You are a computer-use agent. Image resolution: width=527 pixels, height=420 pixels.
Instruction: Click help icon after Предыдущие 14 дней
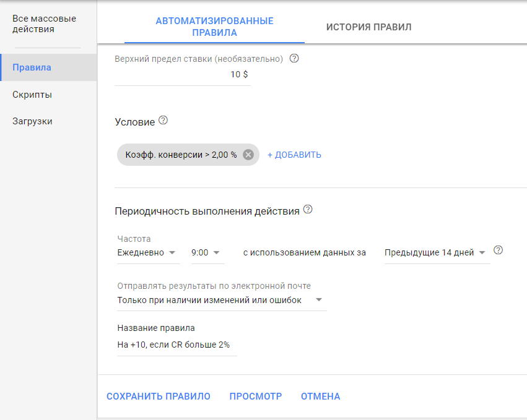(498, 251)
